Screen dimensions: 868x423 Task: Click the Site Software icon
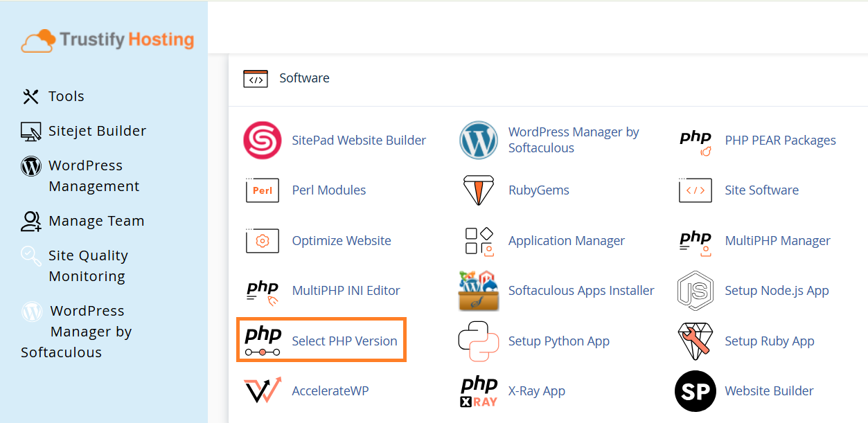(696, 190)
